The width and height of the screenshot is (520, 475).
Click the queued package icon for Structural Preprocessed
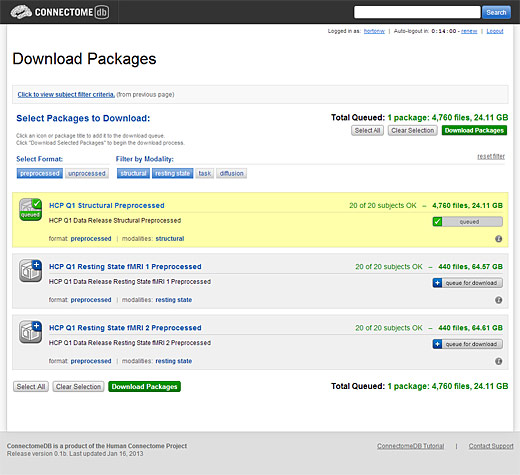click(x=30, y=210)
